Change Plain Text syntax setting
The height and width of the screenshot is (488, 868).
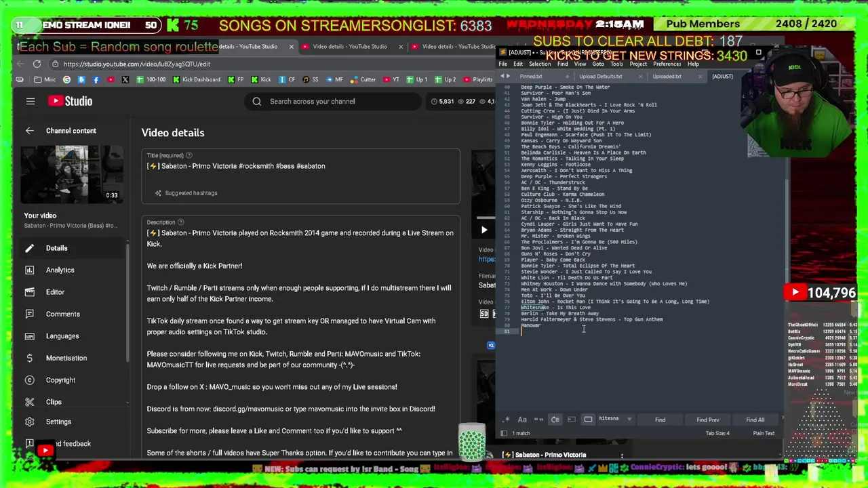[x=764, y=433]
